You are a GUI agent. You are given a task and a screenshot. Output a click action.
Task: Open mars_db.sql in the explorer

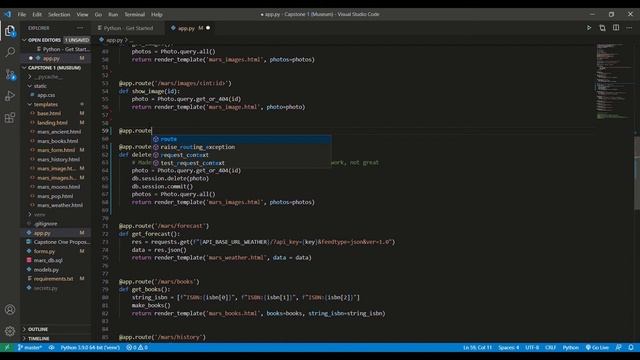[48, 260]
